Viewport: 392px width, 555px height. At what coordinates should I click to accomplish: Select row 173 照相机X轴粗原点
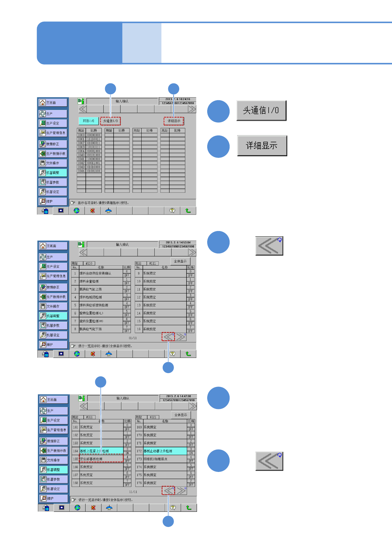[x=165, y=459]
